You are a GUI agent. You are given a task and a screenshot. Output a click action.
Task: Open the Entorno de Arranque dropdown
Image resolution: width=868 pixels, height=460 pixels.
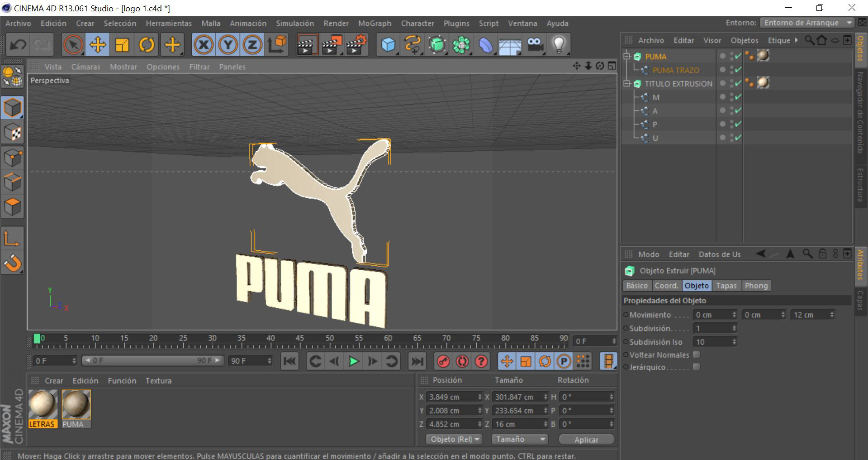click(806, 23)
